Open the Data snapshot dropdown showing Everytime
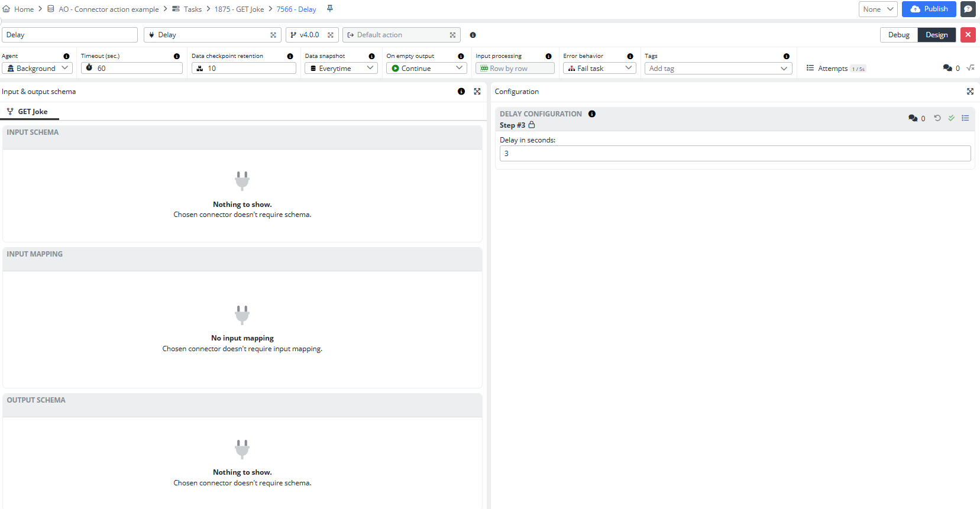 point(341,69)
